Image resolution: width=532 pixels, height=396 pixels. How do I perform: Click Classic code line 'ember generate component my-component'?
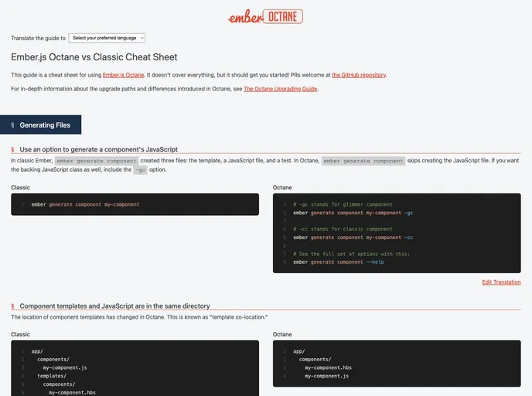[x=85, y=205]
